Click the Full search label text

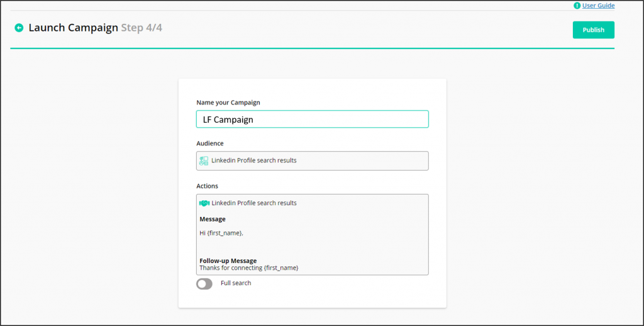tap(236, 283)
